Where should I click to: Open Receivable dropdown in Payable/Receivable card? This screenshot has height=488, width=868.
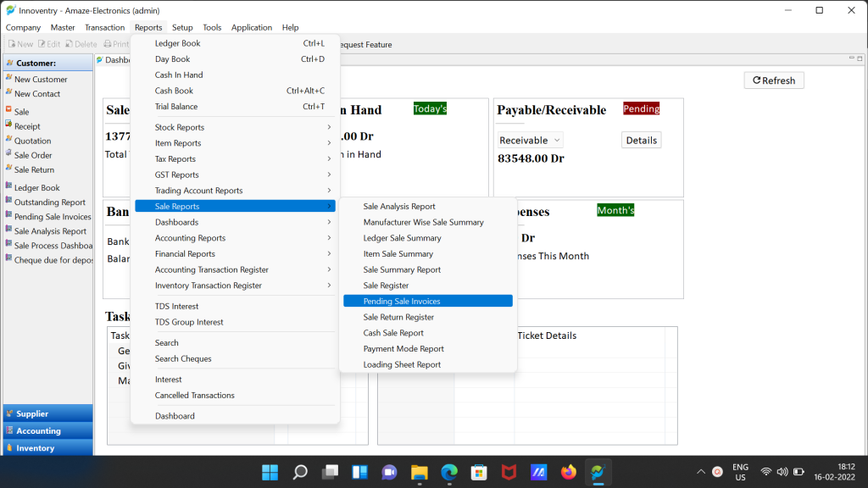click(531, 141)
